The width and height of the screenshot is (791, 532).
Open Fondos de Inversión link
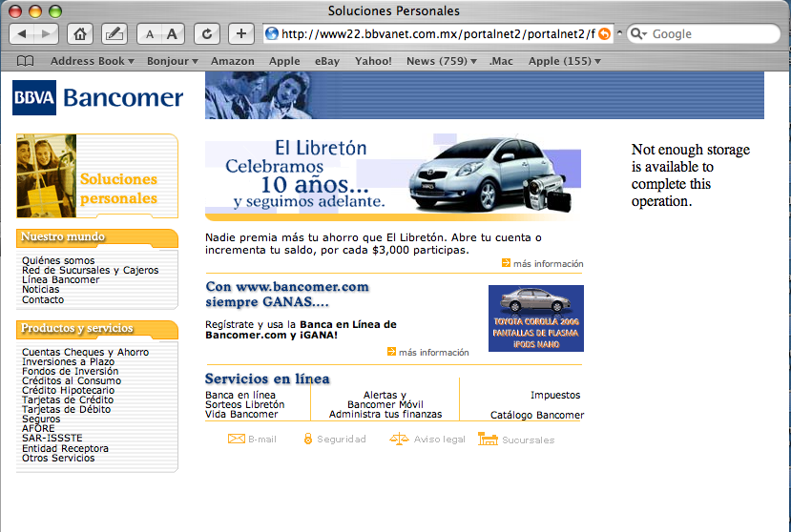(70, 371)
